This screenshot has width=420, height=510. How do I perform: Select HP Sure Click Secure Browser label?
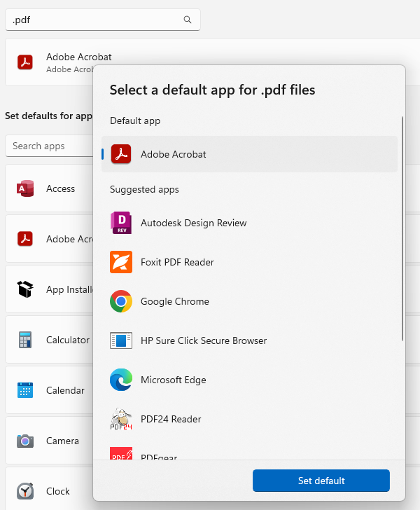coord(204,340)
